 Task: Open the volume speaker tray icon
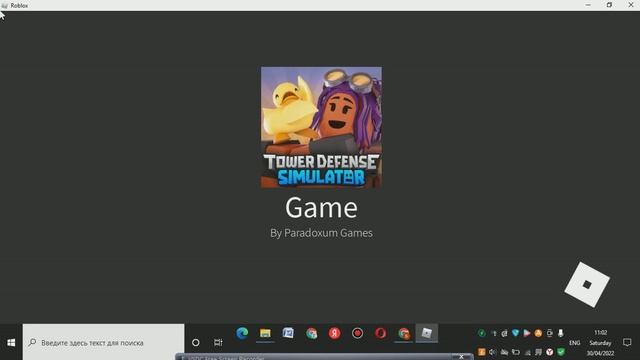pyautogui.click(x=493, y=352)
